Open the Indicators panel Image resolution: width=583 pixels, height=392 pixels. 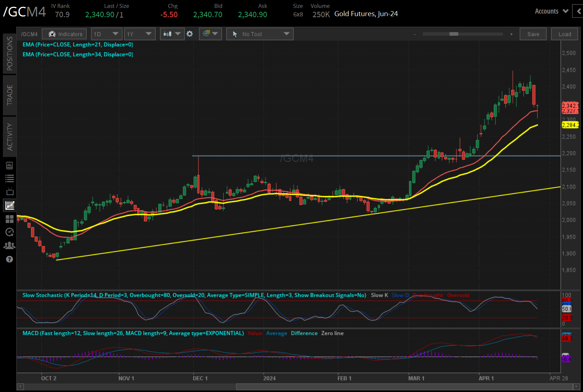coord(64,34)
